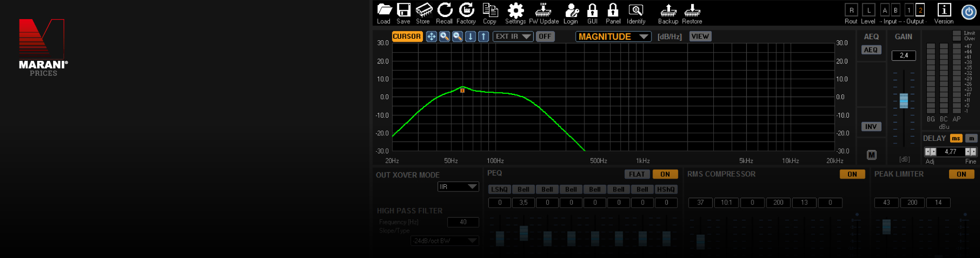Click the Load preset folder icon

384,10
